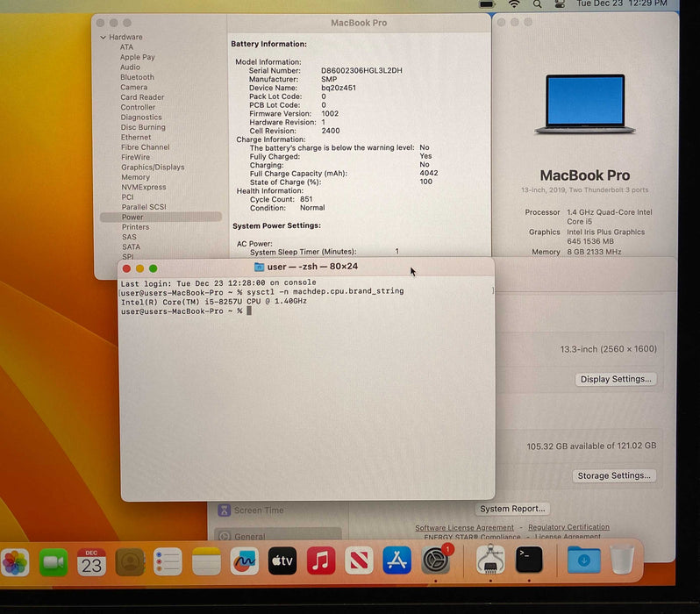
Task: Click the Full Charge Capacity value 4042
Action: pos(429,173)
